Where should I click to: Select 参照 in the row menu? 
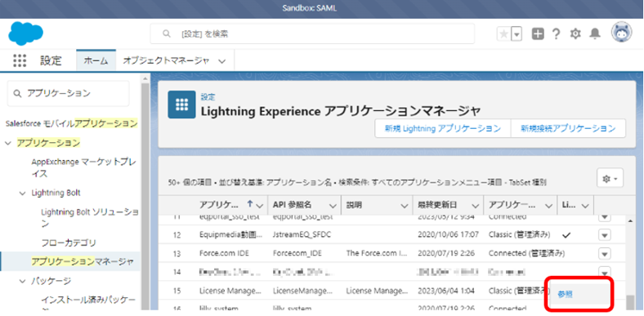566,294
